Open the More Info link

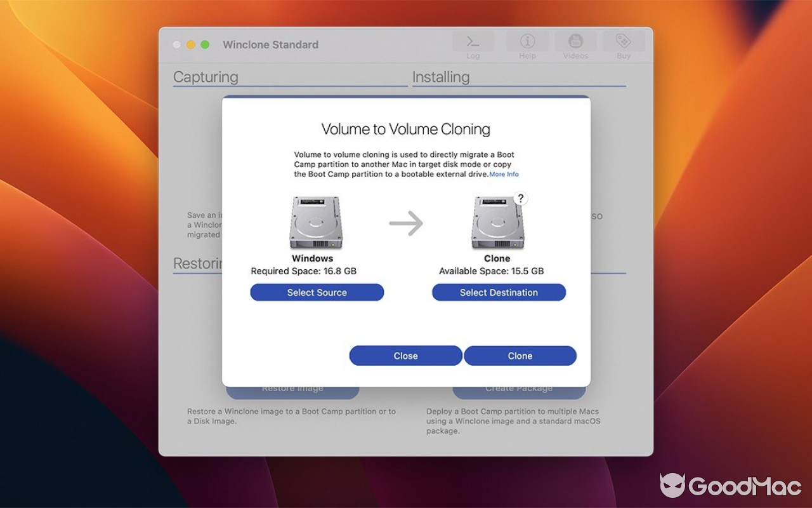tap(504, 174)
